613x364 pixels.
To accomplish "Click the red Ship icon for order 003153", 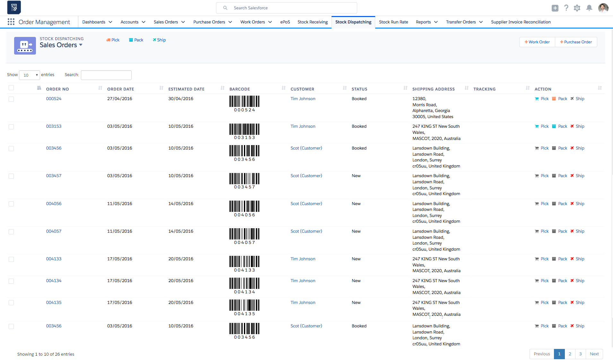I will click(x=572, y=126).
